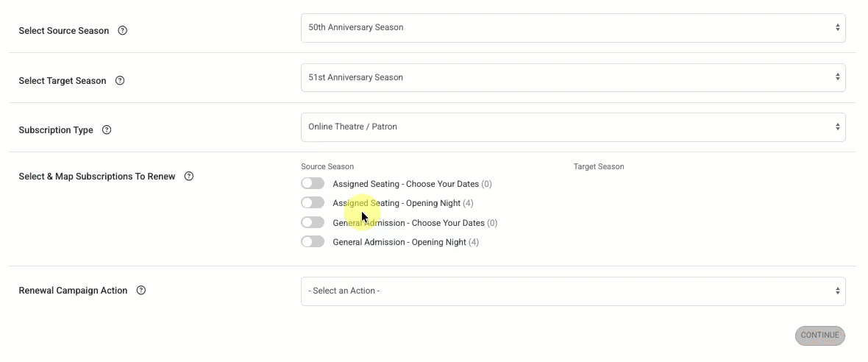Expand the 51st Anniversary Season target dropdown
This screenshot has width=868, height=362.
573,77
